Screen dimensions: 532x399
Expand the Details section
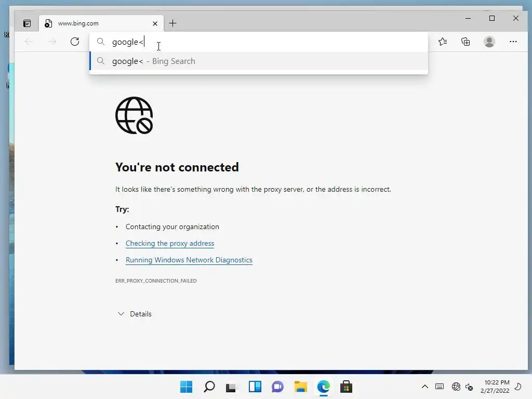[135, 314]
